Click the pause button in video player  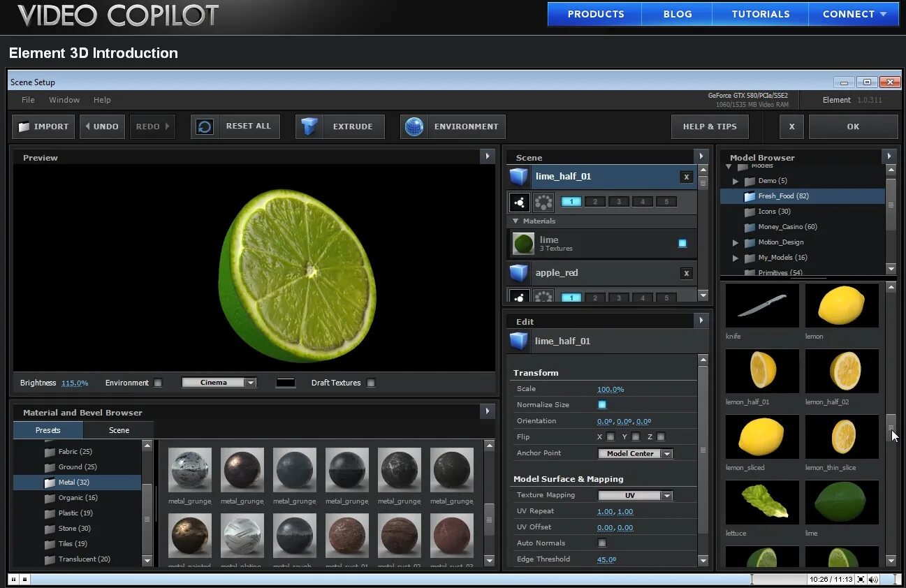pyautogui.click(x=13, y=579)
